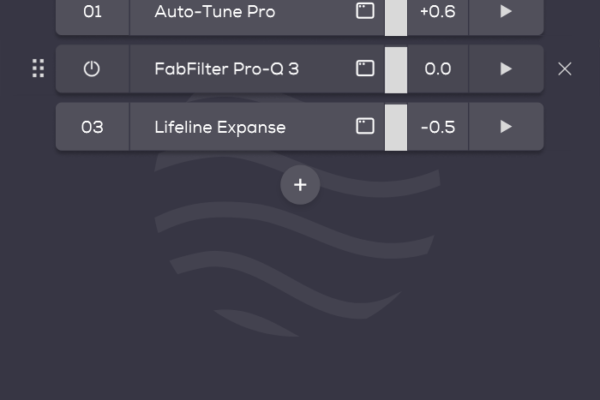Select the FabFilter Pro-Q 3 plugin name
Viewport: 600px width, 400px height.
(227, 69)
